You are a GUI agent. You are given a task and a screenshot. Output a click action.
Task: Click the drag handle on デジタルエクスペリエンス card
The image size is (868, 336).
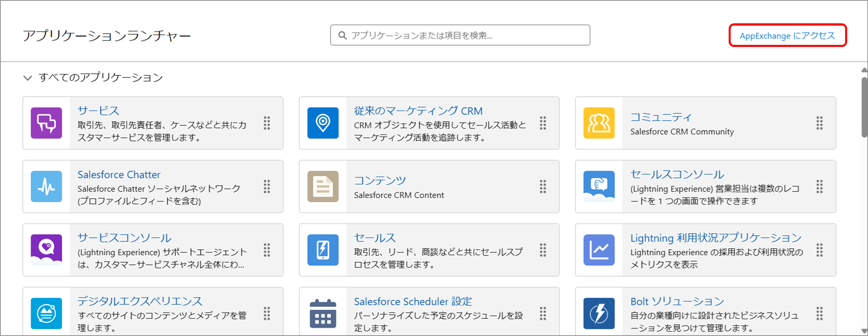click(267, 313)
